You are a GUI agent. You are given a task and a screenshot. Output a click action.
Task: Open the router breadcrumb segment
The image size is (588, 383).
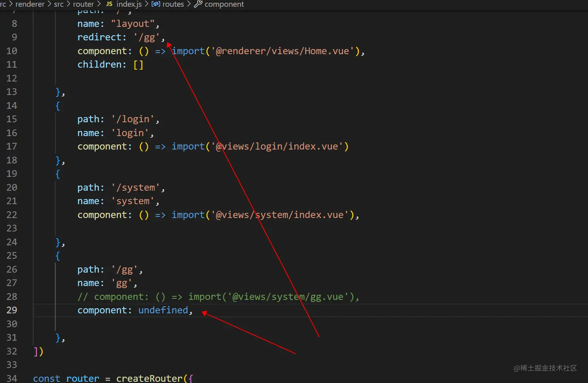(83, 4)
